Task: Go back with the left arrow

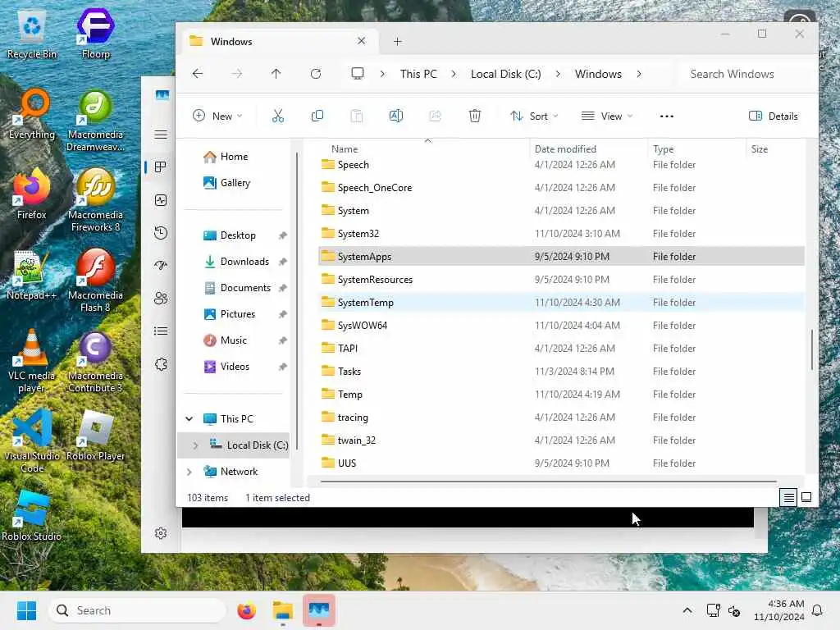Action: 198,73
